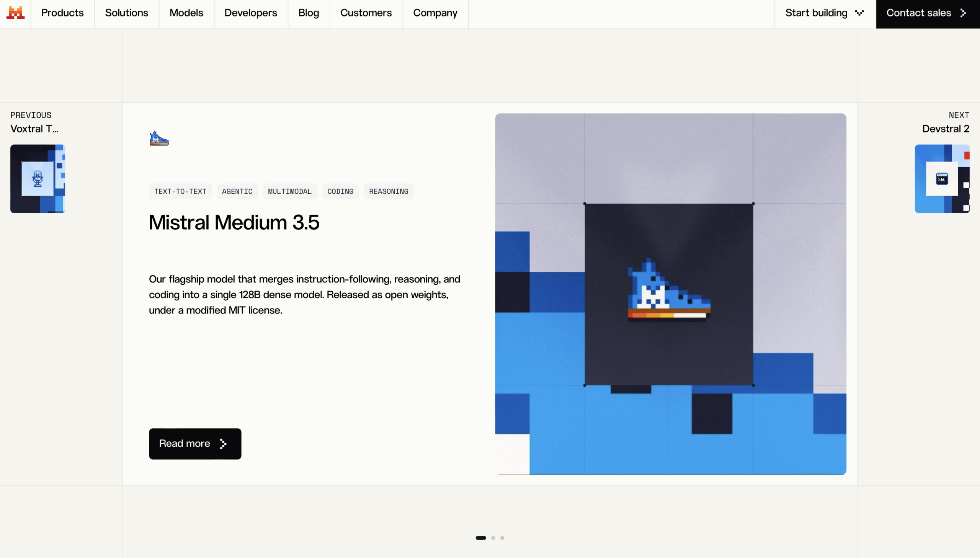Select the AGENTIC tag
The width and height of the screenshot is (980, 558).
tap(237, 191)
